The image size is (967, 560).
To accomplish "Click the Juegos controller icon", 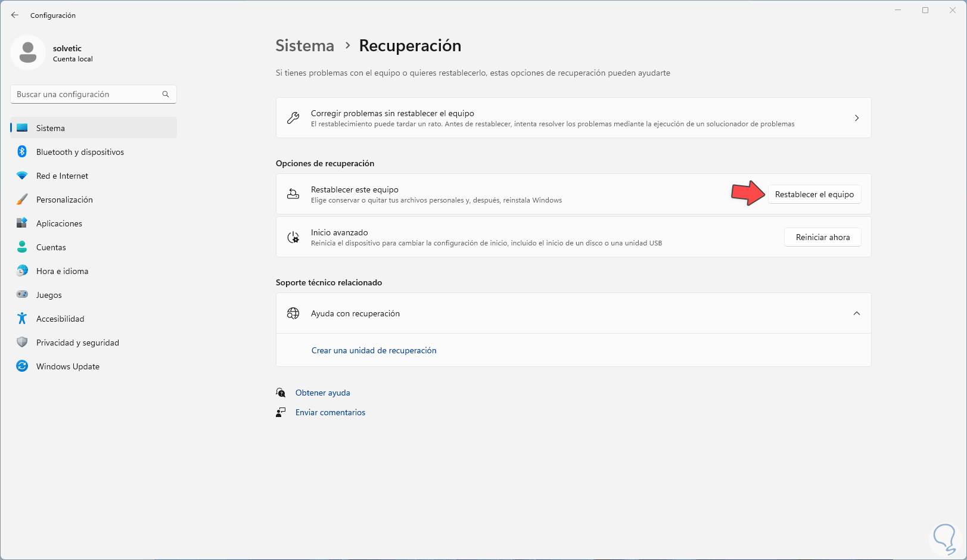I will [22, 295].
